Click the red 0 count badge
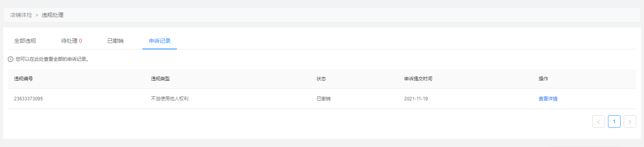The width and height of the screenshot is (644, 147). 81,41
